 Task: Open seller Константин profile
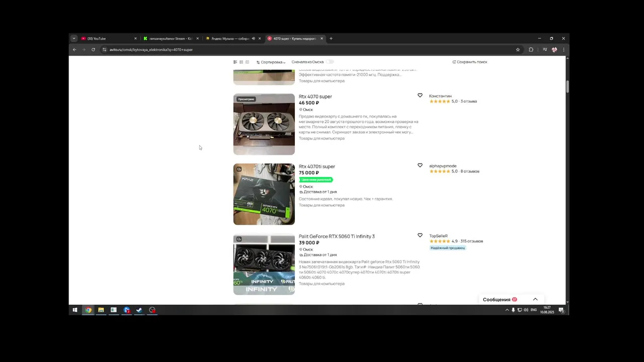(440, 96)
